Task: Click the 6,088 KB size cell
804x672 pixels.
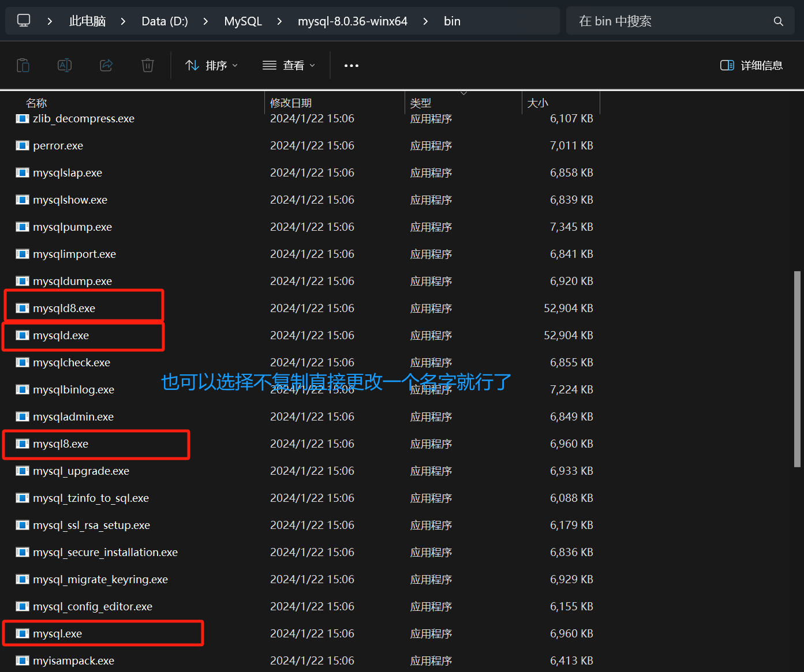Action: 571,498
